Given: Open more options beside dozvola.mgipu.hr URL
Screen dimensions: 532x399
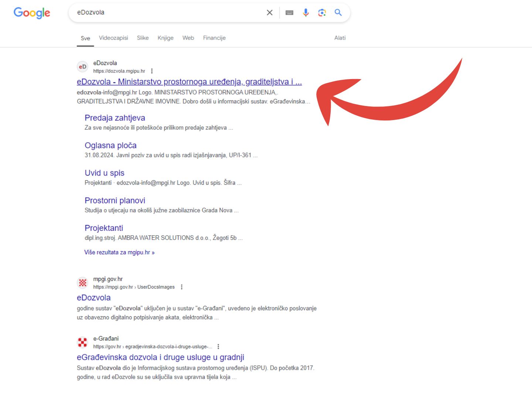Looking at the screenshot, I should (x=152, y=71).
